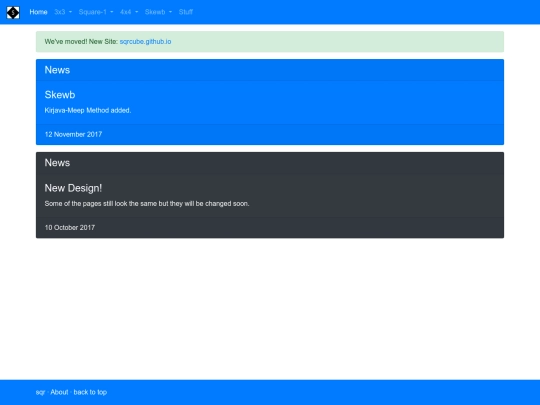Click the 'New Design!' card title
The height and width of the screenshot is (405, 540).
[73, 188]
